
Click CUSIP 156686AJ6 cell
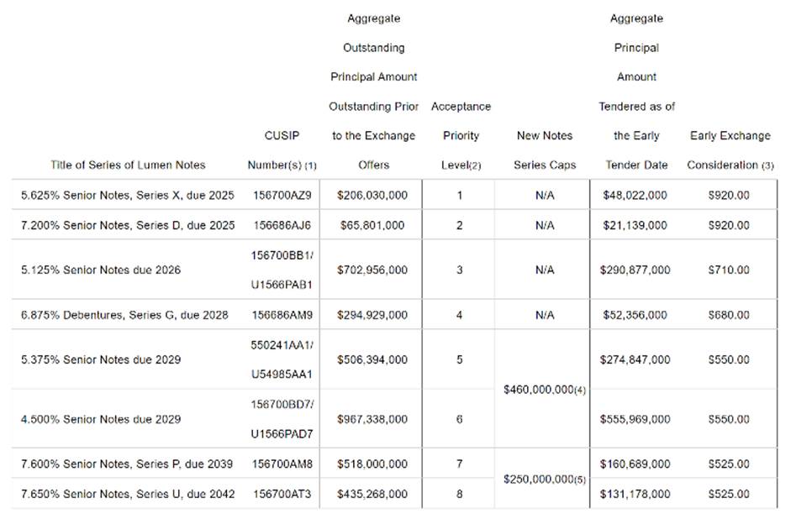282,225
